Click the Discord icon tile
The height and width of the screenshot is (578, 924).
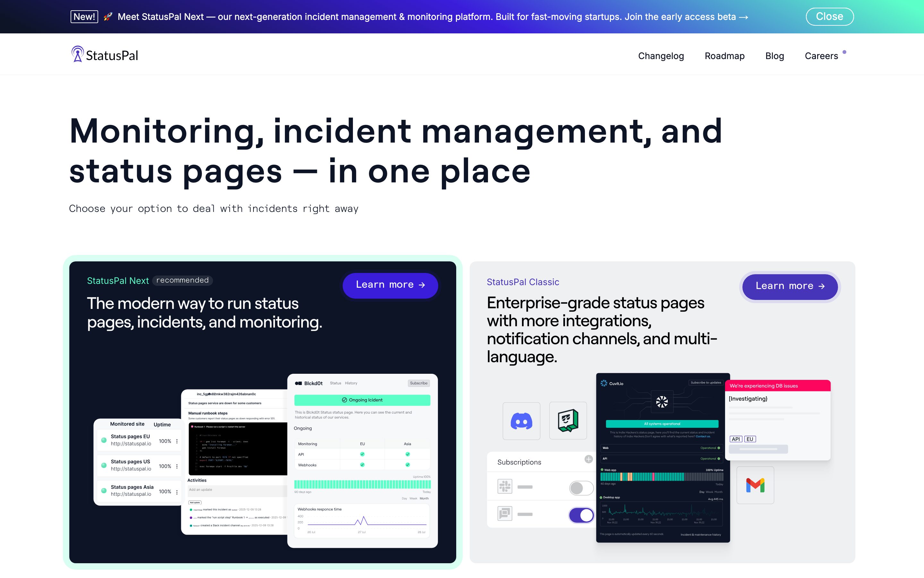click(x=521, y=421)
